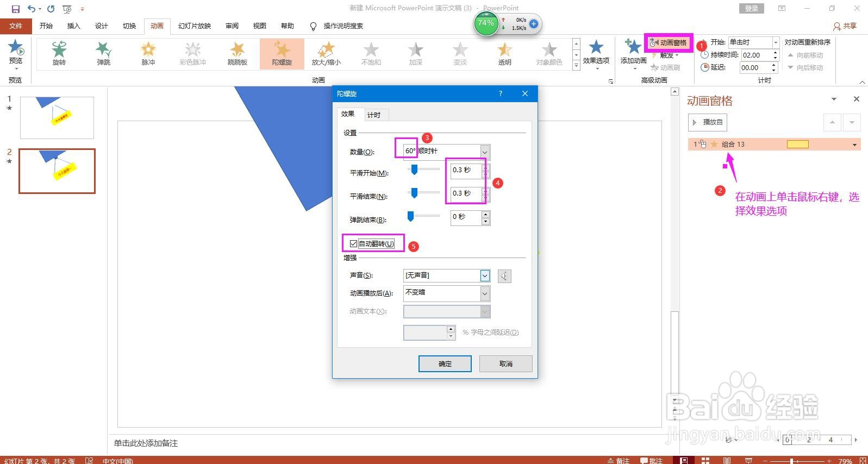The height and width of the screenshot is (464, 868).
Task: Select the 对象颜色 object color effect
Action: click(x=549, y=53)
